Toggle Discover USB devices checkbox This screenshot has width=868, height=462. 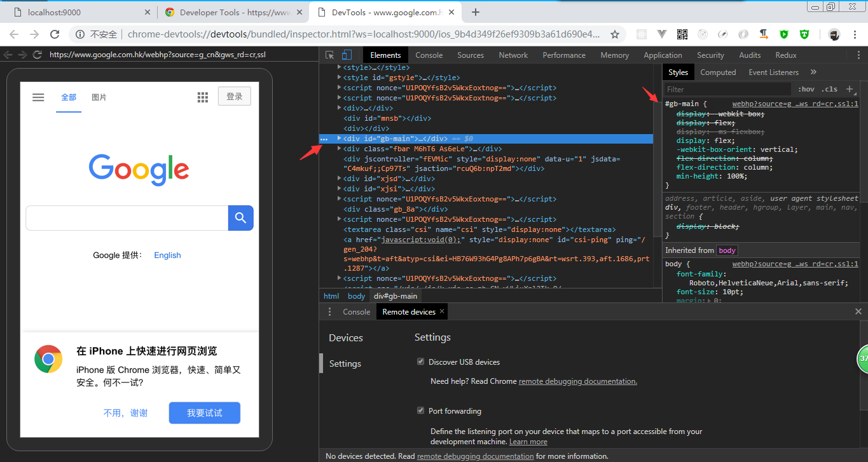(420, 362)
